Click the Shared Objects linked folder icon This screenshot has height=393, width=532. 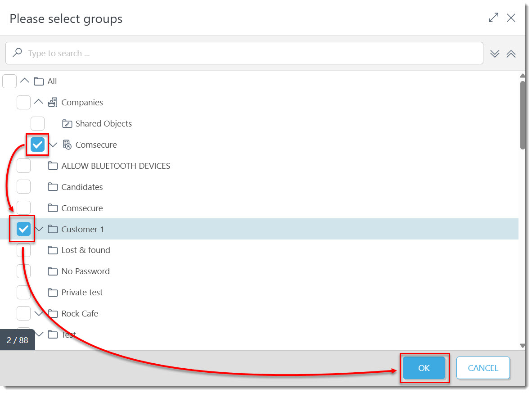pos(67,124)
